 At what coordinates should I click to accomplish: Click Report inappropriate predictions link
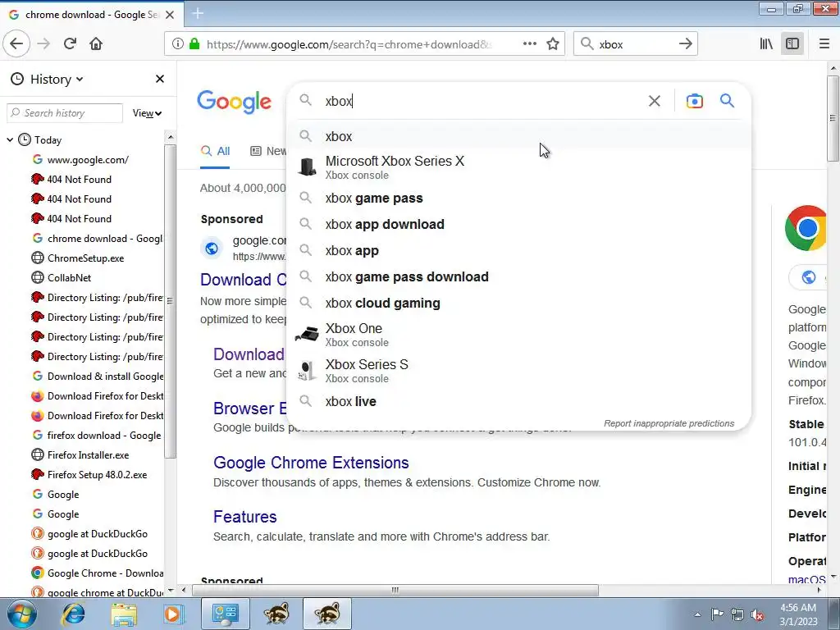point(669,423)
